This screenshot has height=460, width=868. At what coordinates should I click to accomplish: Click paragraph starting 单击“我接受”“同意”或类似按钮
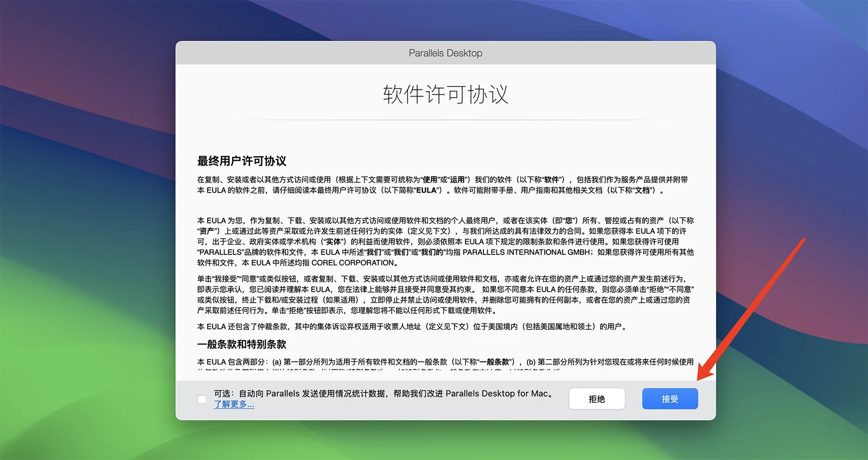445,295
